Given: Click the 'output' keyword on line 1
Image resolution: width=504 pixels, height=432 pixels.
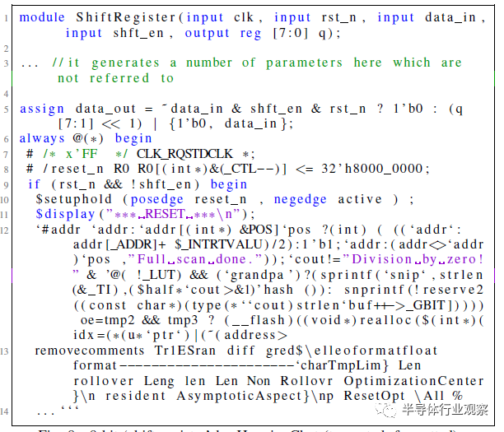Looking at the screenshot, I should pos(207,33).
